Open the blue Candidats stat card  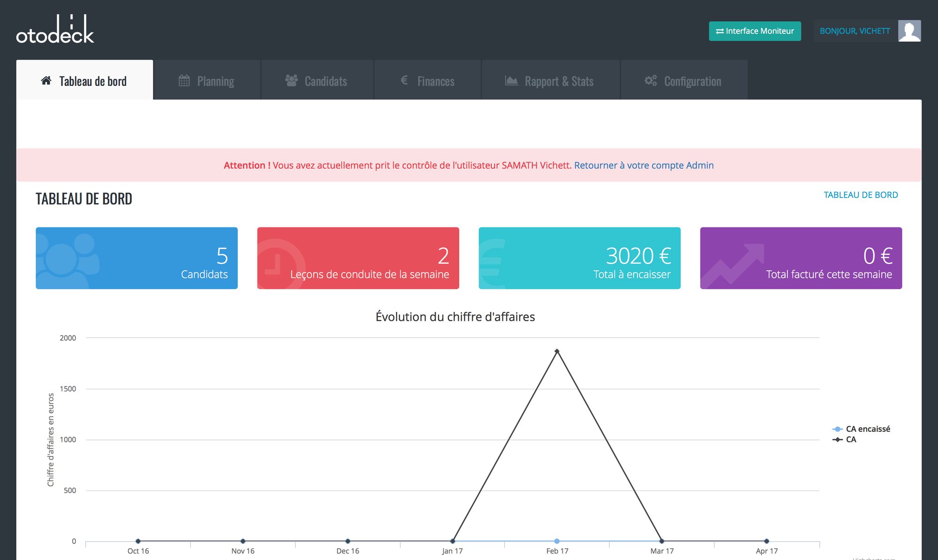point(136,258)
